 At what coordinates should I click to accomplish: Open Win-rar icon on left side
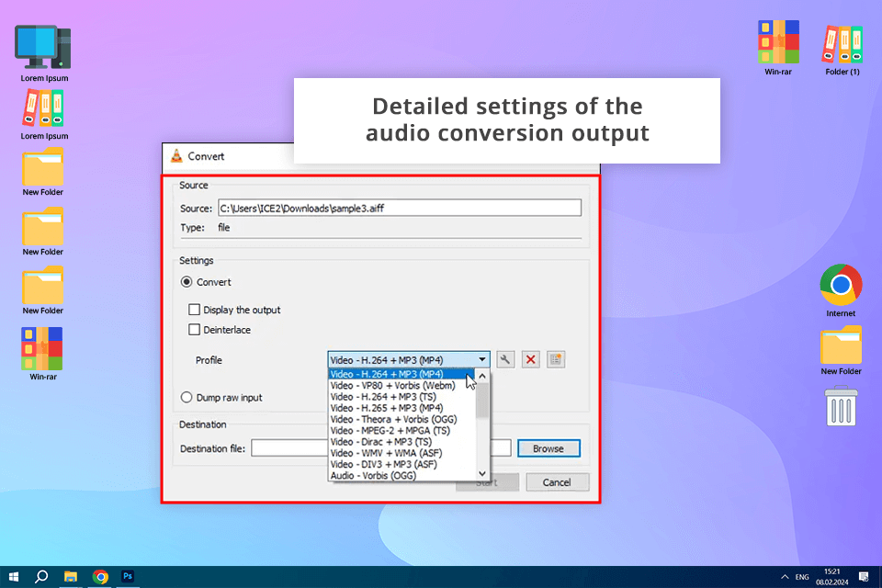(x=42, y=348)
